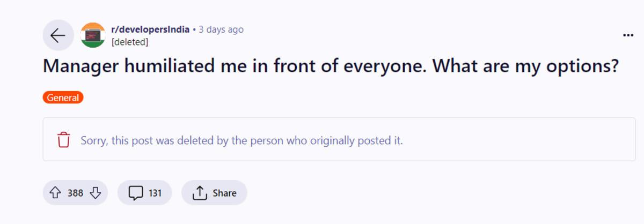Go back using the left arrow button
This screenshot has width=644, height=224.
click(57, 35)
